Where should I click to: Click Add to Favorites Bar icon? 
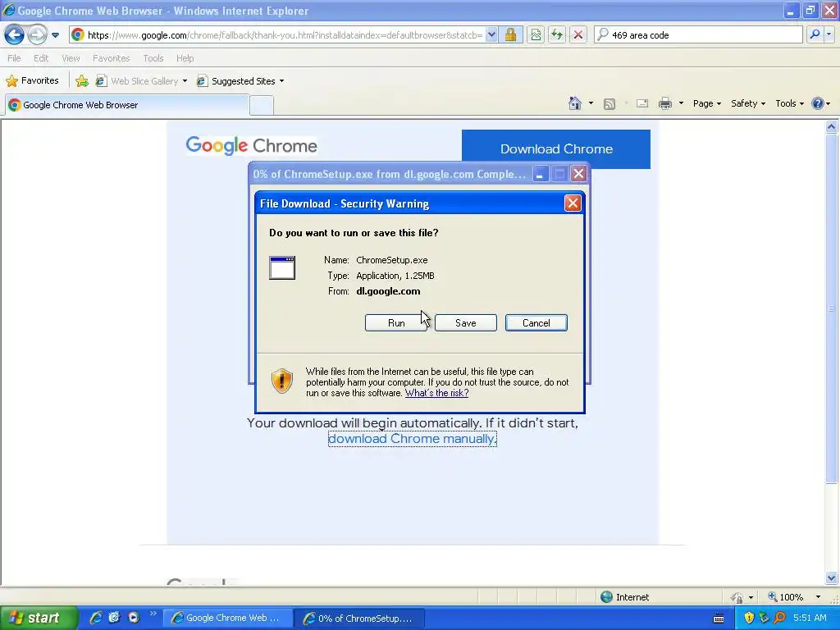(82, 81)
